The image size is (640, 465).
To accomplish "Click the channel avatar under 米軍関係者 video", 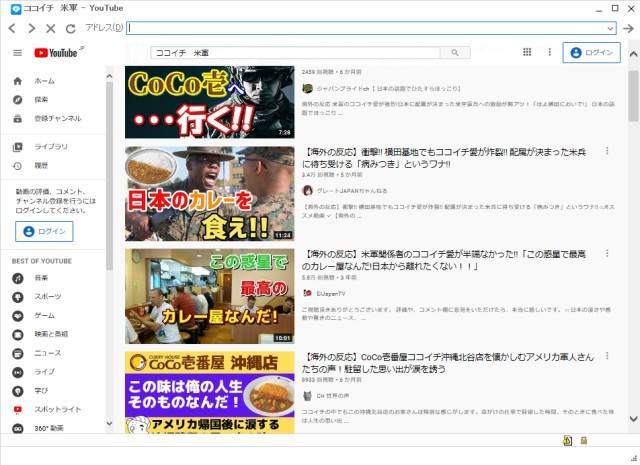I will click(x=307, y=293).
